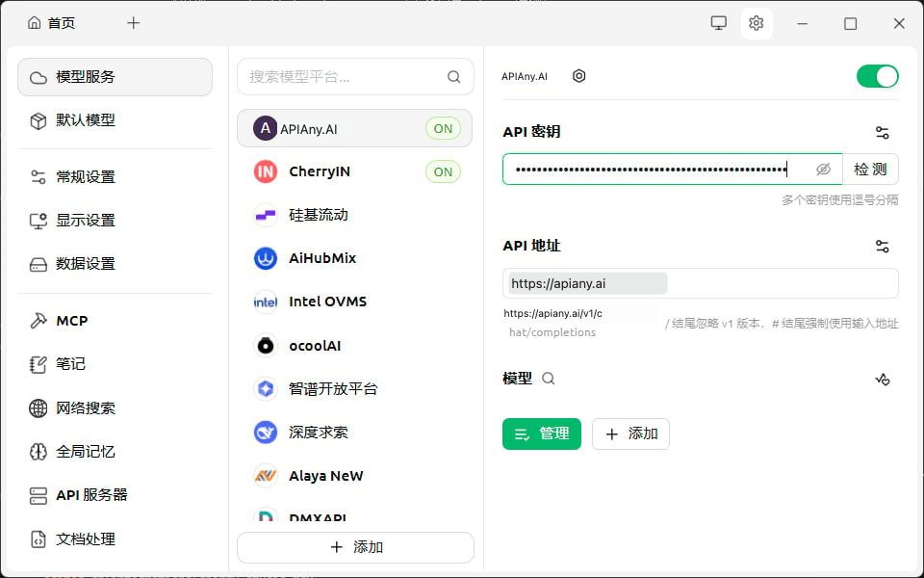Select the Alaya NeW provider
The image size is (924, 578).
pyautogui.click(x=355, y=476)
